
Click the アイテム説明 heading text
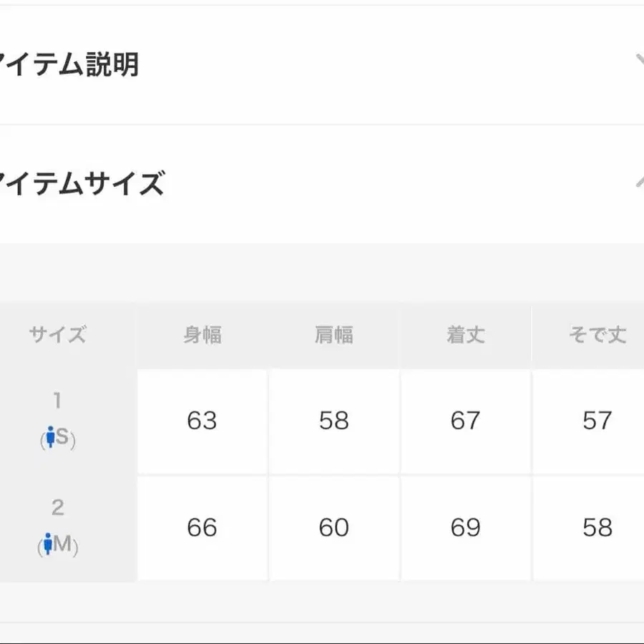(x=68, y=63)
